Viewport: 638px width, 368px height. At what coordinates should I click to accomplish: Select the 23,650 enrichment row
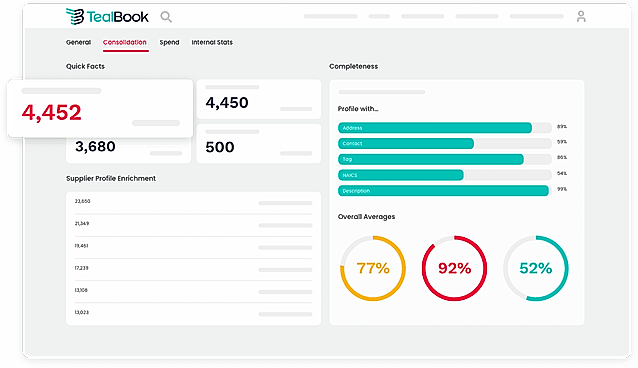pyautogui.click(x=193, y=203)
